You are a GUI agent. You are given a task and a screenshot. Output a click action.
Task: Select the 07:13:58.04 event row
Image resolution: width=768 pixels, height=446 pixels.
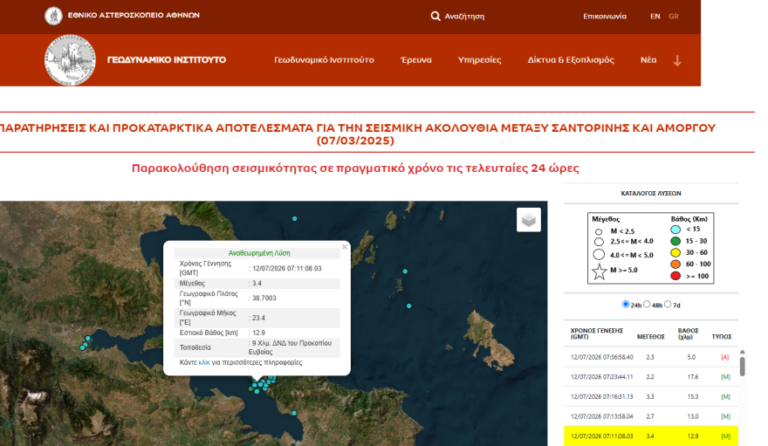point(651,417)
